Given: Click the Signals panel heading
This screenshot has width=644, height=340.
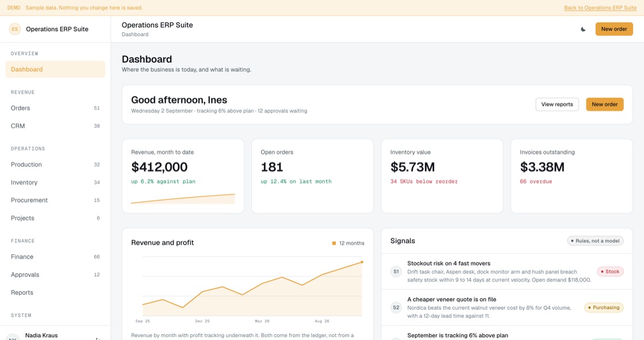Looking at the screenshot, I should 402,241.
